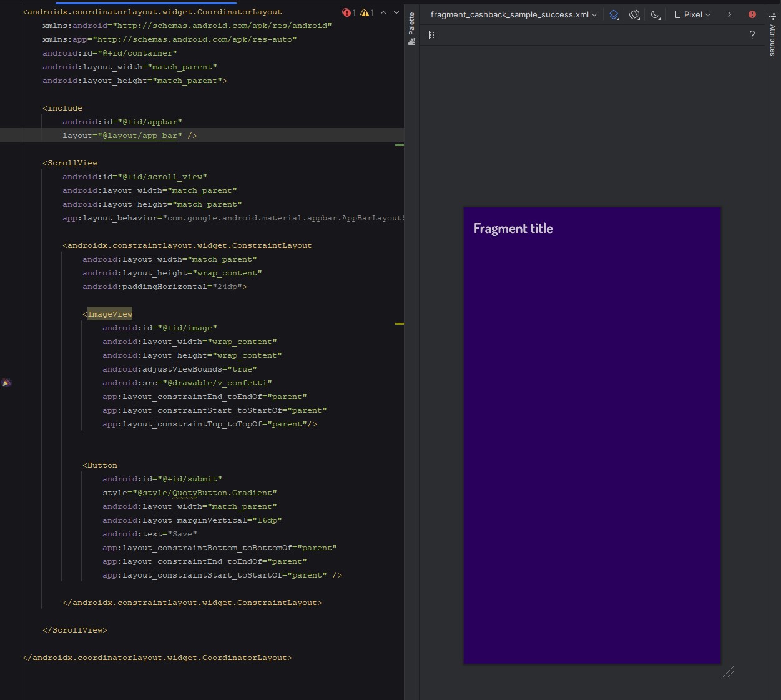Click the orientation rotate icon
This screenshot has width=781, height=700.
click(x=634, y=15)
